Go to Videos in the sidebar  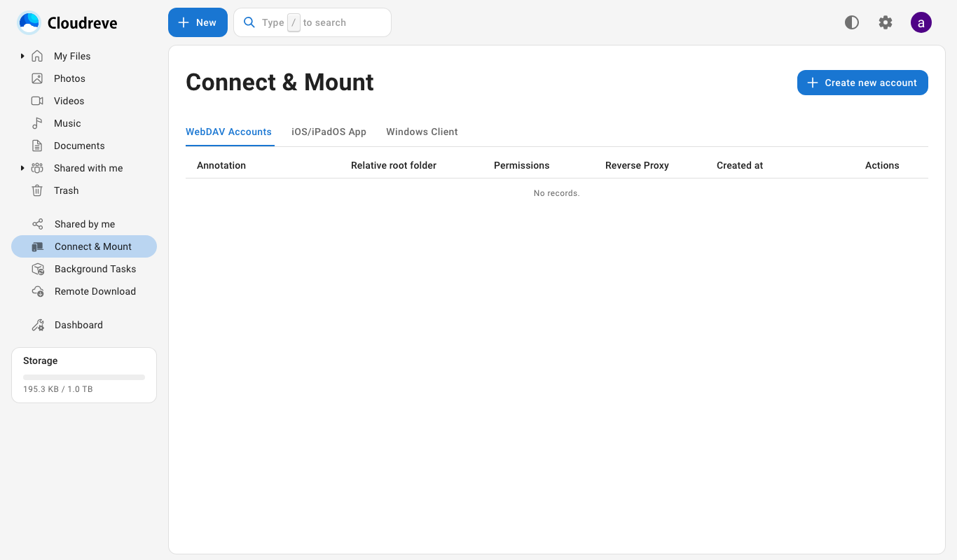click(69, 101)
